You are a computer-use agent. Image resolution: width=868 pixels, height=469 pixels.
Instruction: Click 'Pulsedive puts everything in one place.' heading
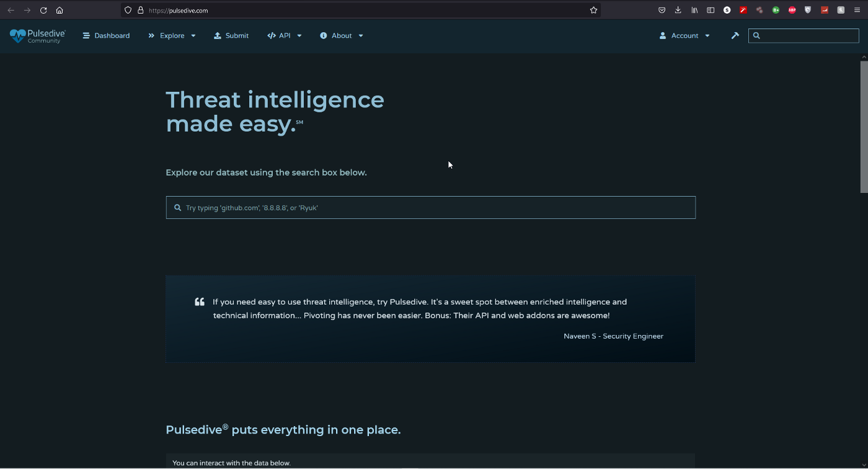coord(283,430)
